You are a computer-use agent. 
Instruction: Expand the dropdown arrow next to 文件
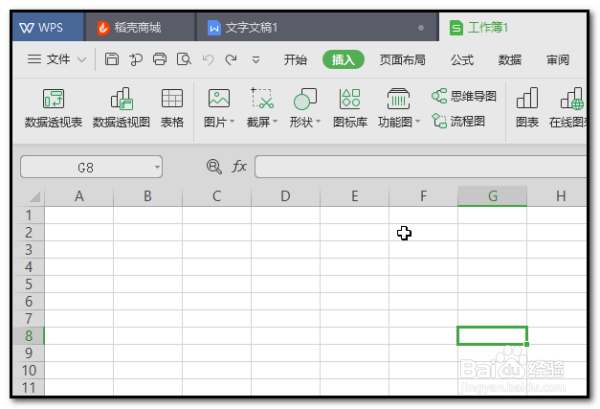point(82,60)
